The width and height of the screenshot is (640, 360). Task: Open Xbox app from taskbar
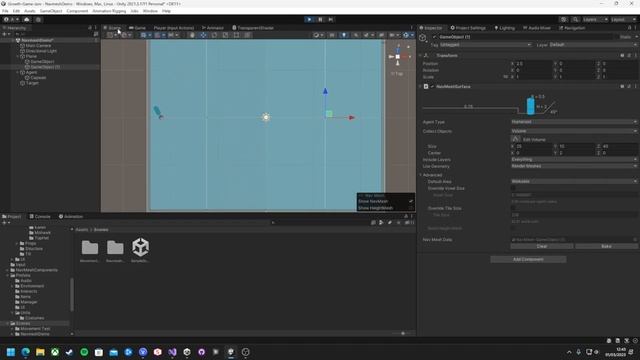click(x=55, y=352)
